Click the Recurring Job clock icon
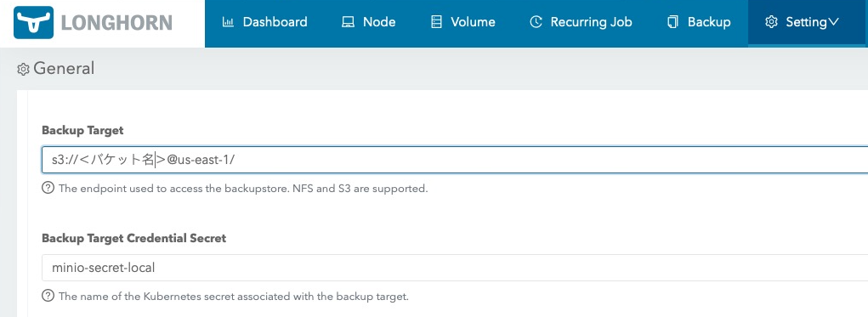 pyautogui.click(x=536, y=22)
